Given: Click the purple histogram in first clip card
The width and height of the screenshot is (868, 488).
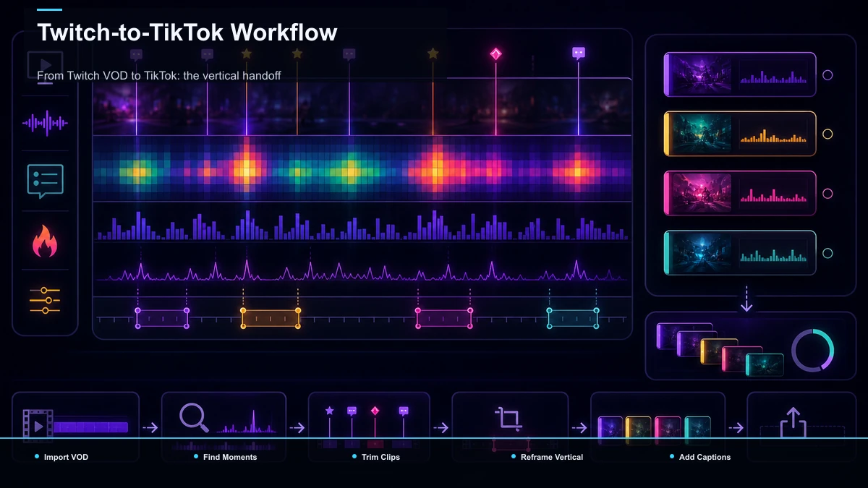Looking at the screenshot, I should 773,75.
